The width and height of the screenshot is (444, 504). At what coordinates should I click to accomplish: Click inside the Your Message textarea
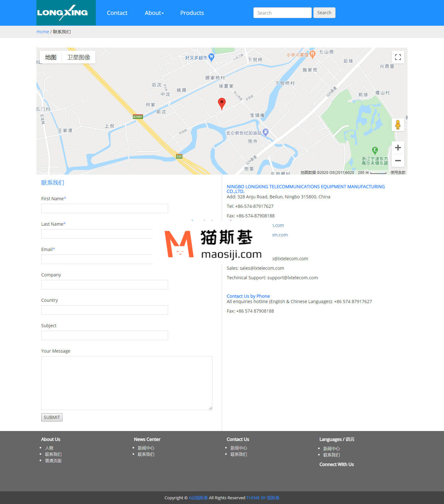tap(127, 383)
